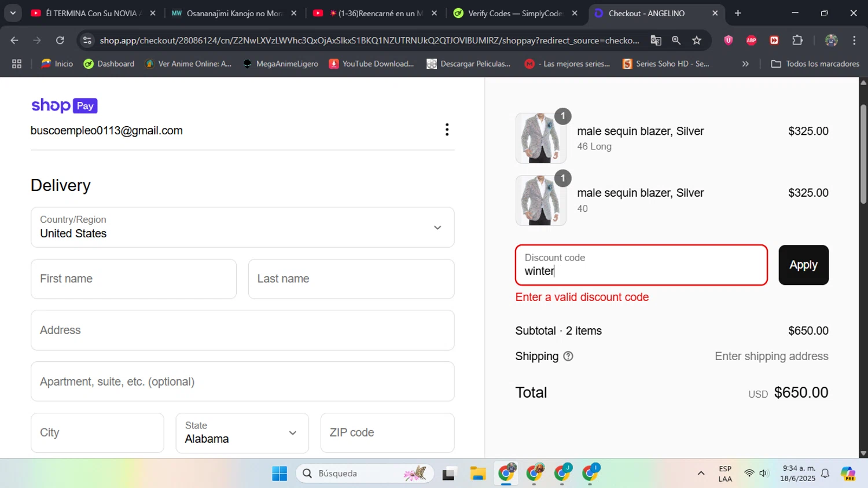Click the browser forward arrow
This screenshot has height=488, width=868.
(x=37, y=41)
